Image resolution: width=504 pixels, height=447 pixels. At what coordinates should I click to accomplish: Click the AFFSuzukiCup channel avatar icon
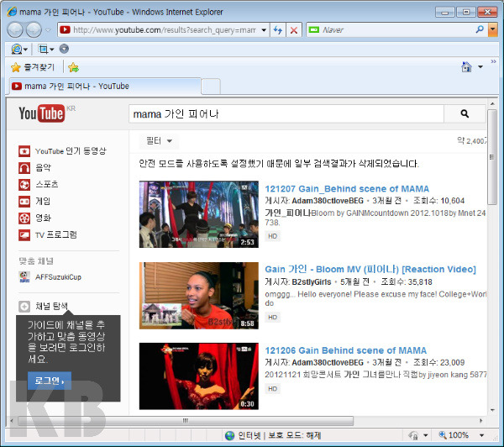tap(24, 277)
